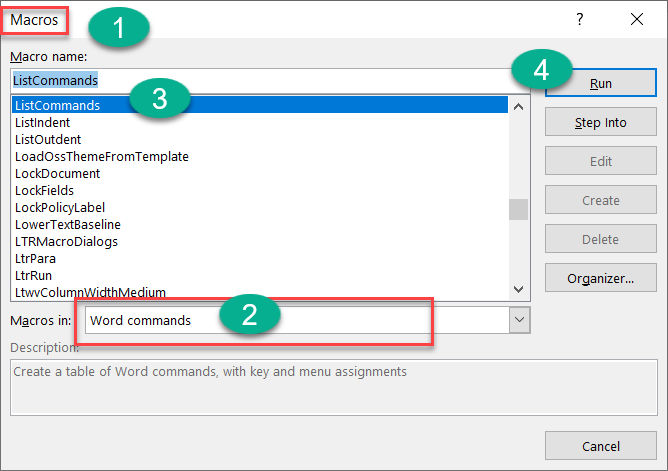668x471 pixels.
Task: Click the list scrollbar up arrow
Action: tap(518, 105)
